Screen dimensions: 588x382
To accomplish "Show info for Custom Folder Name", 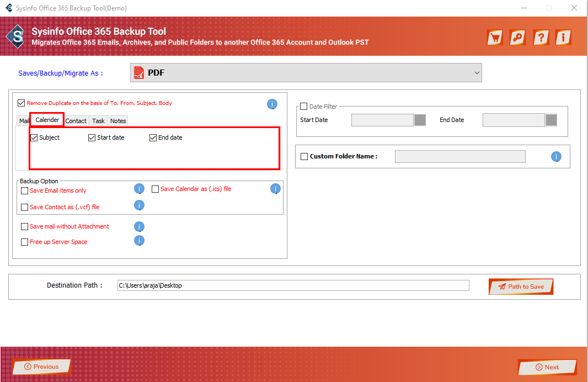I will point(556,156).
